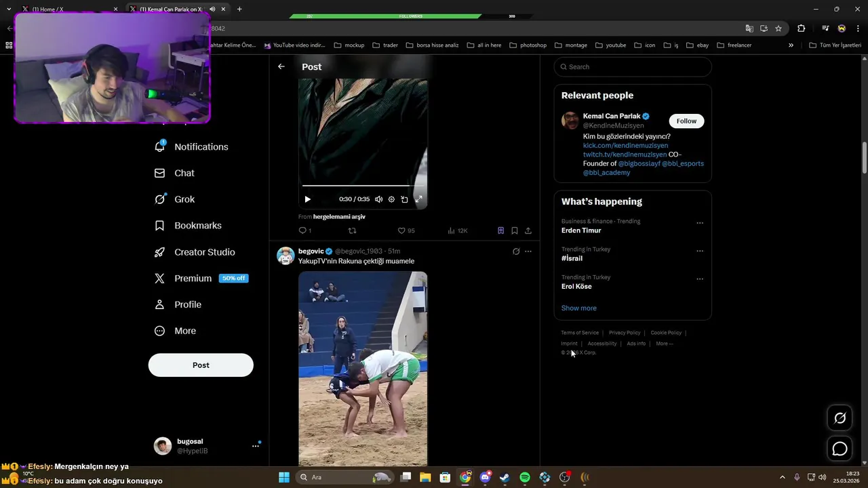Screen dimensions: 868x488
Task: Show hidden system tray icons
Action: (x=782, y=477)
